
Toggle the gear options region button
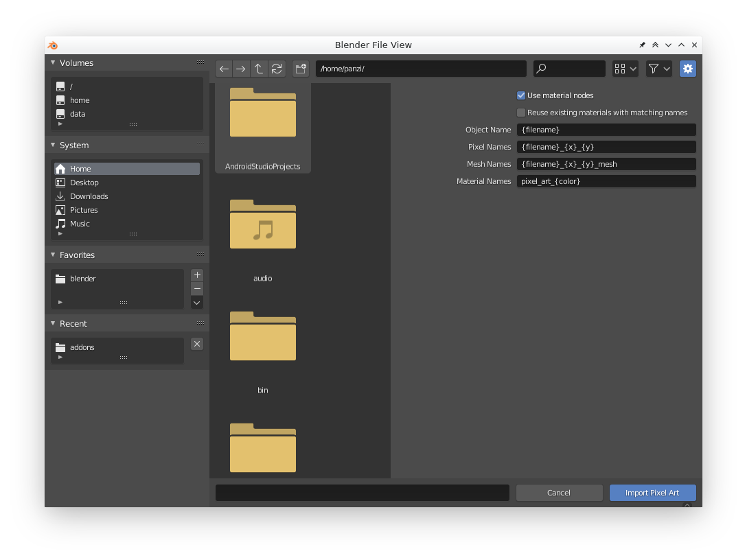[687, 69]
